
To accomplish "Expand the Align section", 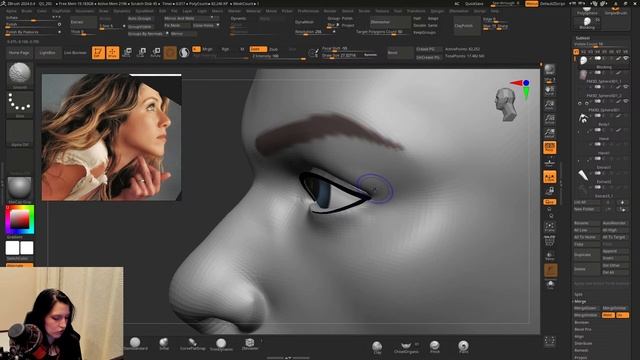I will point(579,336).
